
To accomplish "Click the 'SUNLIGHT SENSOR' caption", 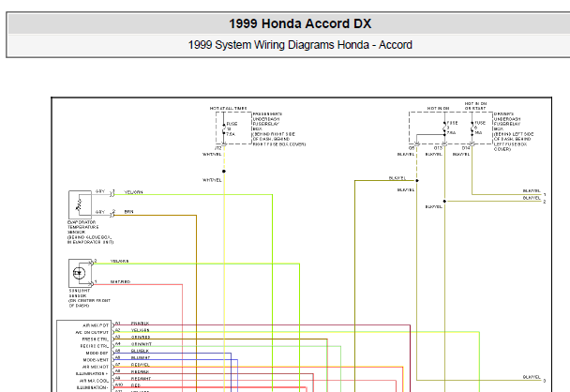I will [x=80, y=294].
